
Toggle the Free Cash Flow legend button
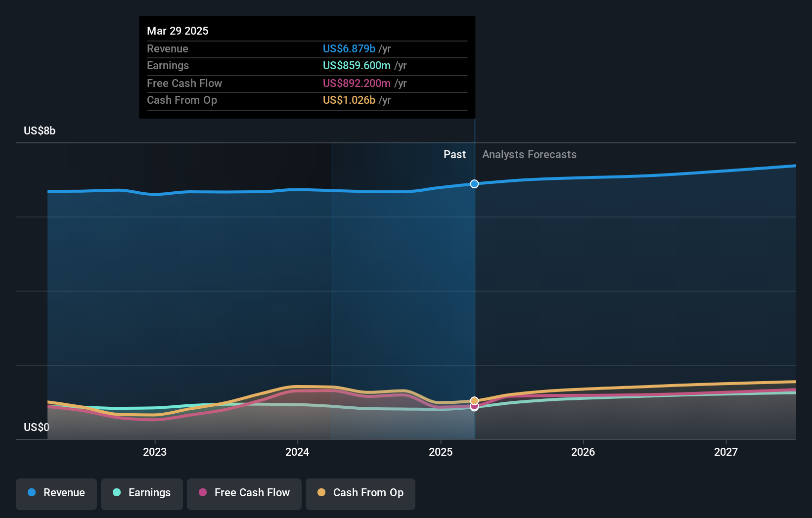(244, 494)
